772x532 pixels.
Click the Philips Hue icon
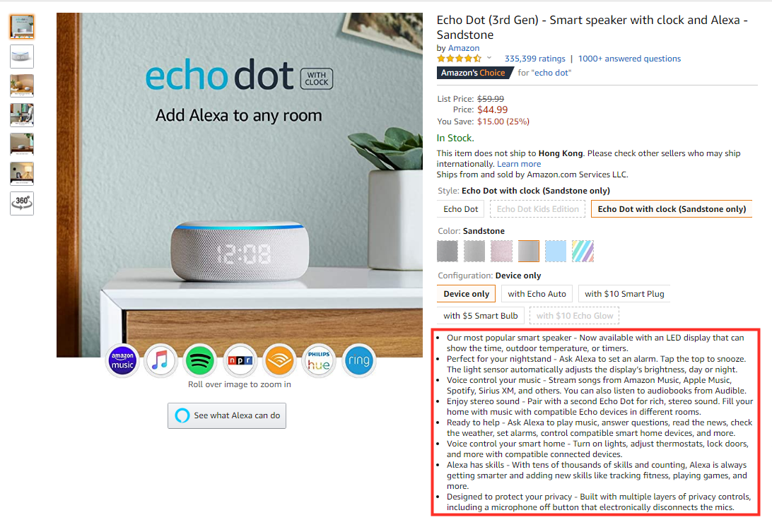319,361
